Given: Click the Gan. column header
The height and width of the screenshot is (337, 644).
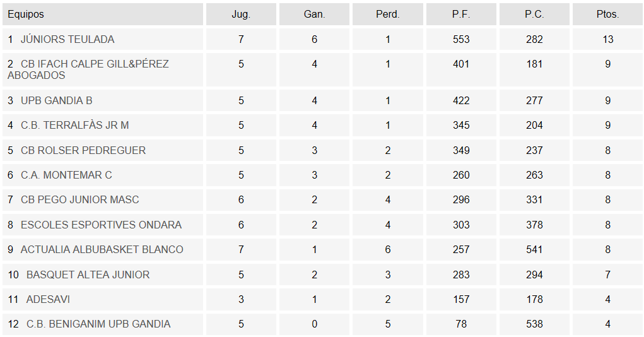Looking at the screenshot, I should 314,15.
